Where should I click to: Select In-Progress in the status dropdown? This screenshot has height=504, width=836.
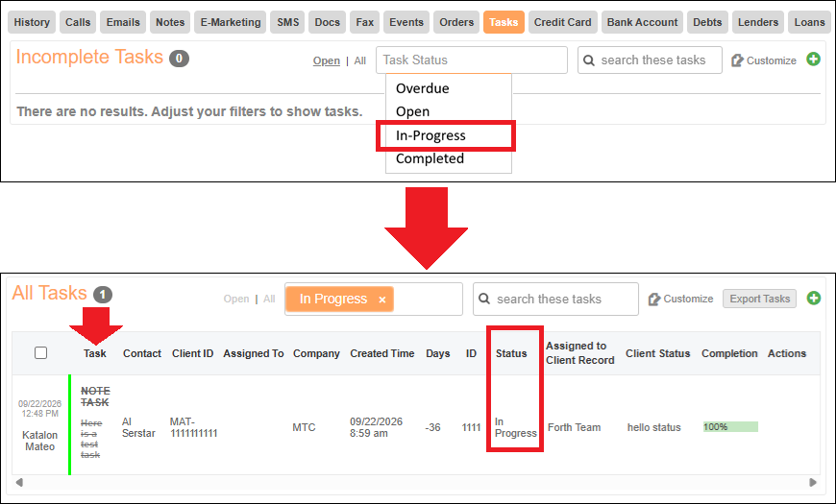[430, 135]
